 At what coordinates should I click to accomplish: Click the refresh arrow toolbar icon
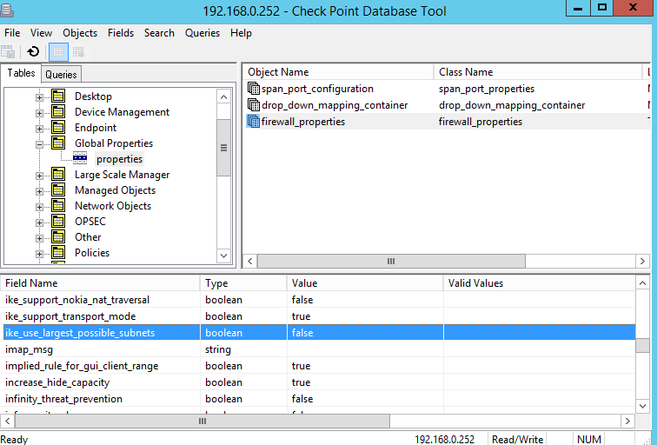pyautogui.click(x=33, y=52)
